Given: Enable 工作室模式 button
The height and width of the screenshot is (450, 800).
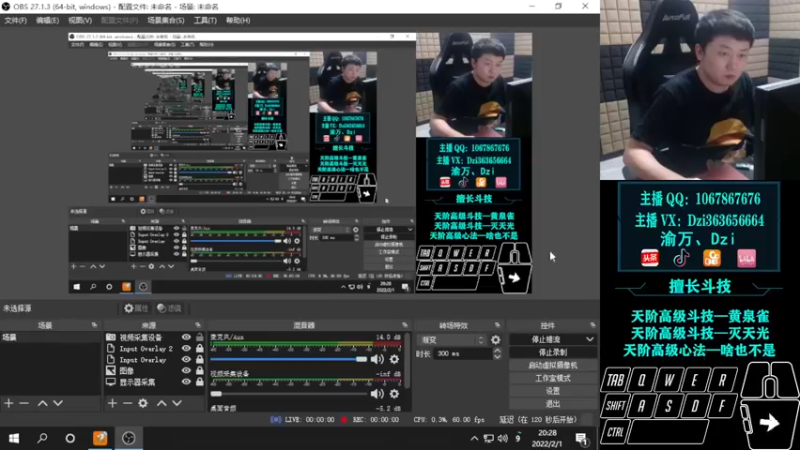Looking at the screenshot, I should [553, 378].
